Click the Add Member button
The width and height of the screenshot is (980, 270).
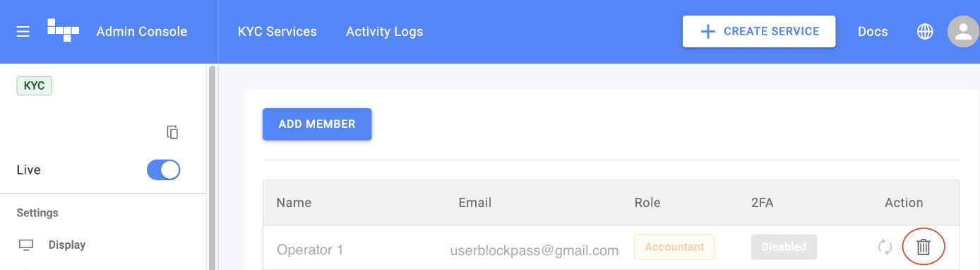coord(317,124)
